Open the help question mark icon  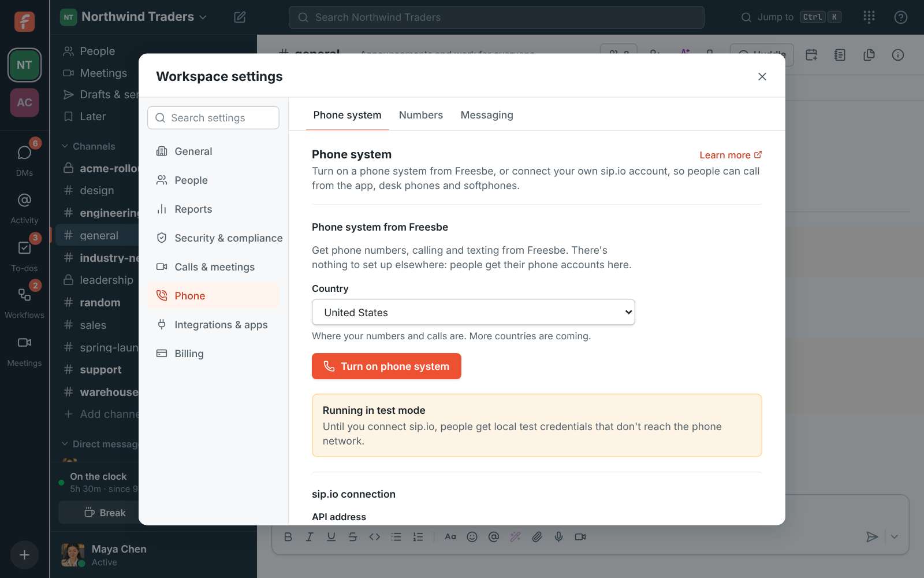tap(900, 17)
